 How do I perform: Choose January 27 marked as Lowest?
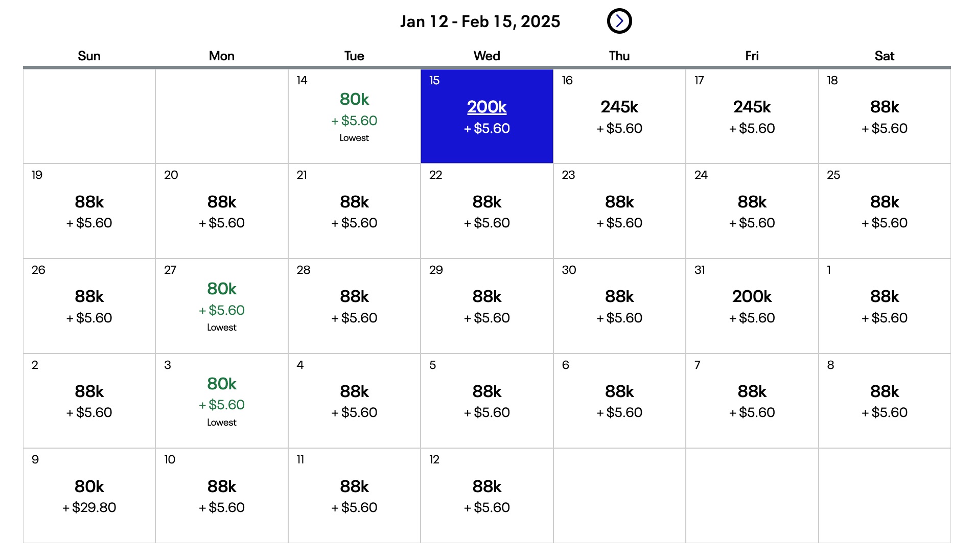pos(221,306)
